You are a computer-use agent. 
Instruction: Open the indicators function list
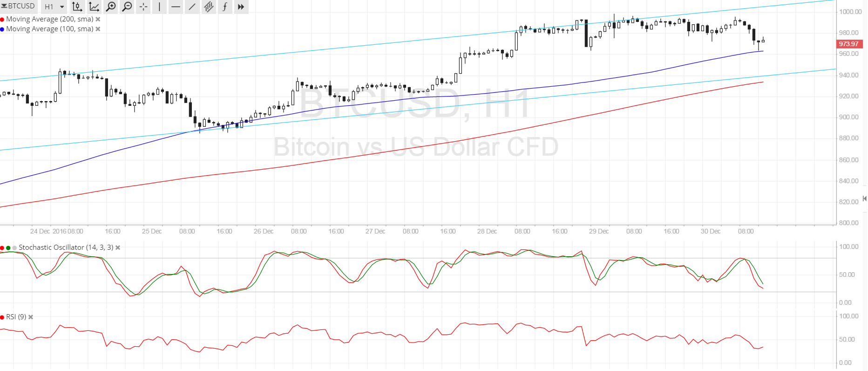click(x=225, y=7)
